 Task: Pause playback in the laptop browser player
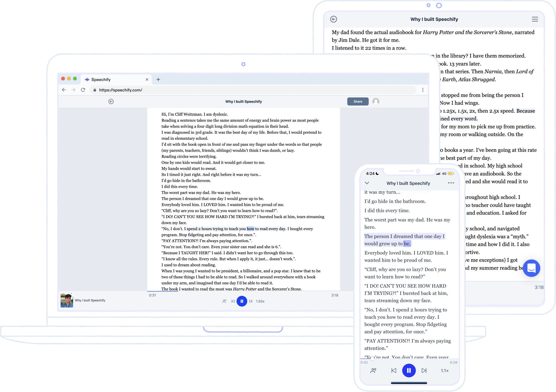pyautogui.click(x=242, y=301)
